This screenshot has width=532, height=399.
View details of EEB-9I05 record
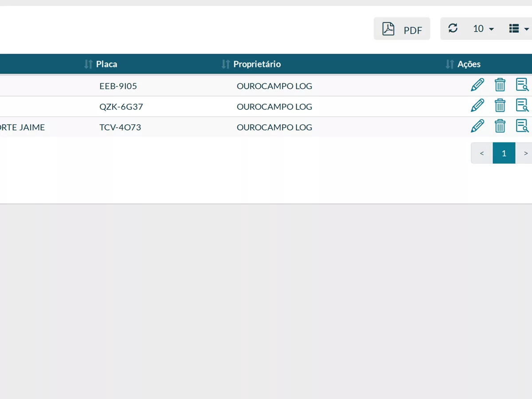click(522, 85)
